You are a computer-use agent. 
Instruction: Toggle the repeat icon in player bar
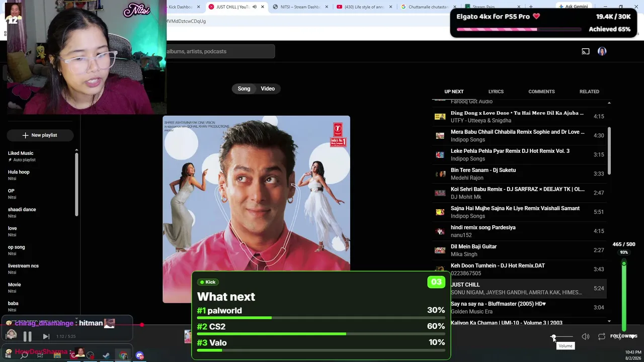click(x=602, y=336)
